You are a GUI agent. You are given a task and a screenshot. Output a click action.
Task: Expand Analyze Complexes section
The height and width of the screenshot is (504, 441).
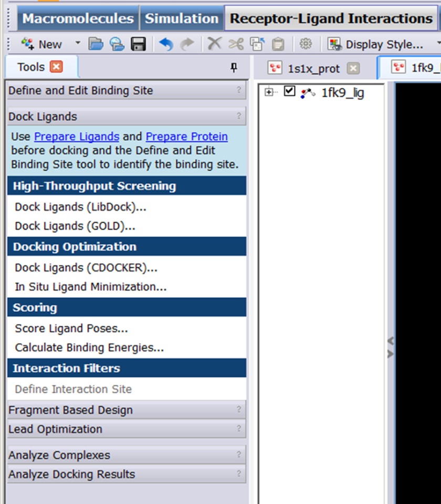[x=127, y=455]
